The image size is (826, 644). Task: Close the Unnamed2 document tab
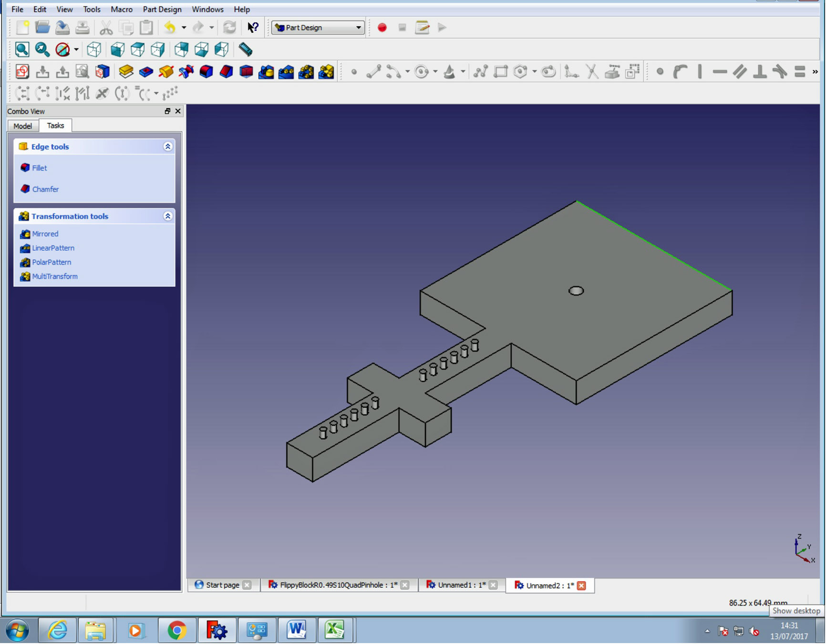pyautogui.click(x=581, y=586)
